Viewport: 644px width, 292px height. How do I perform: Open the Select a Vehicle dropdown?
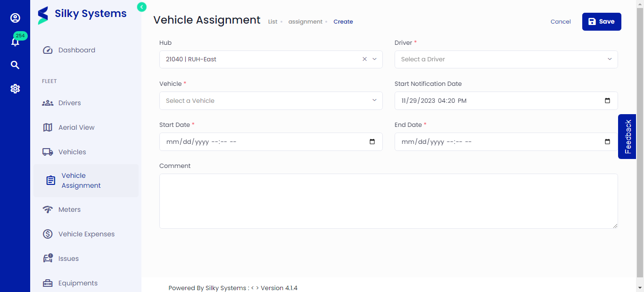click(271, 100)
